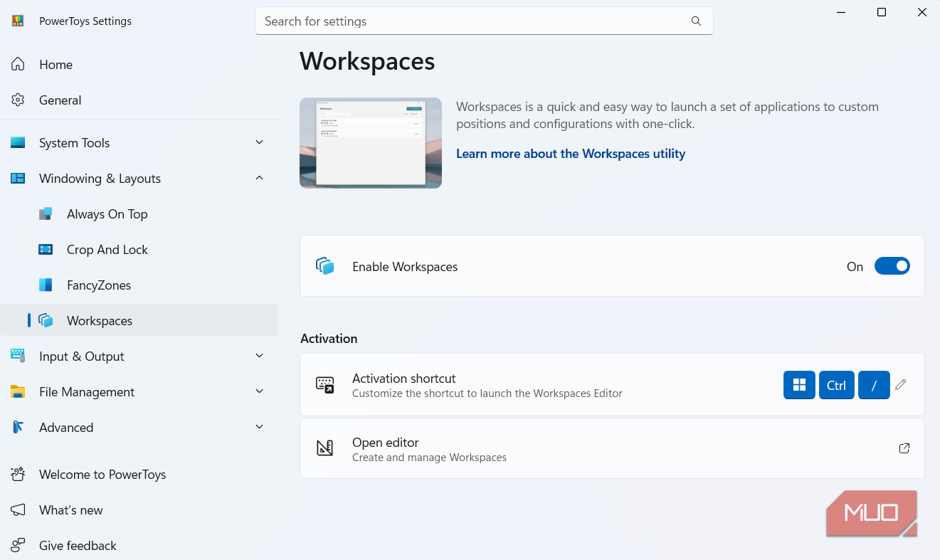Click the Ctrl key shortcut button

837,385
